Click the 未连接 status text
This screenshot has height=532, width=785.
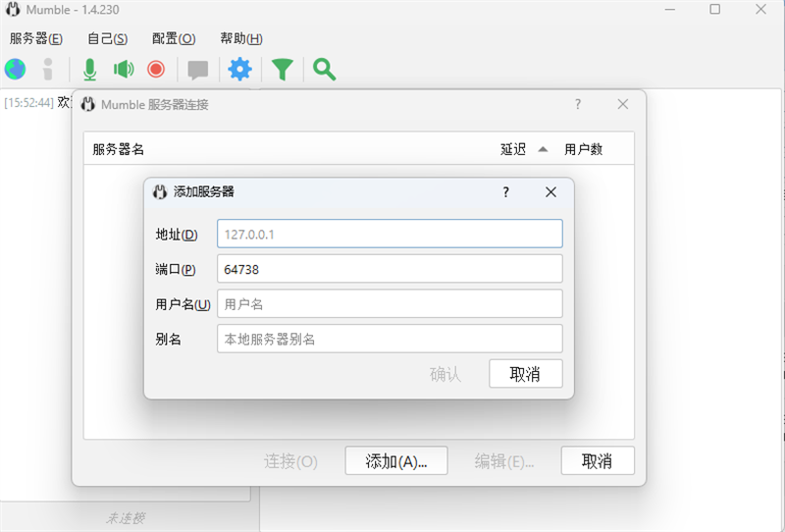(x=126, y=518)
